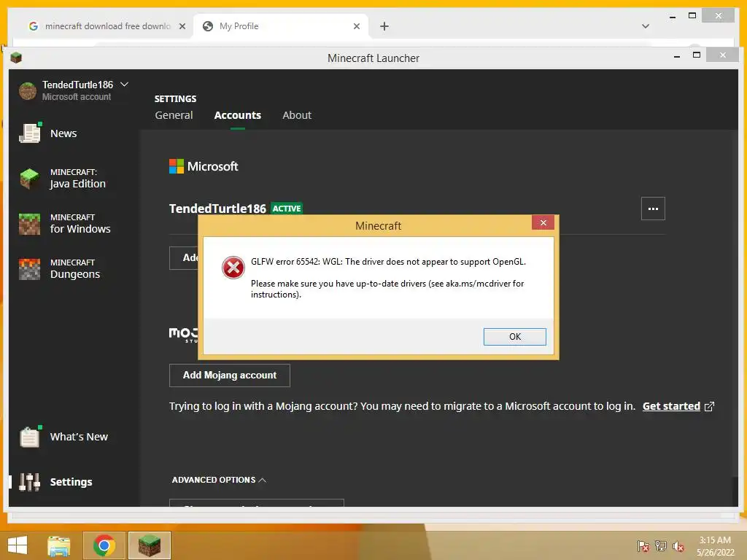Click the muted volume tray icon
Screen dimensions: 747x560
pos(678,546)
